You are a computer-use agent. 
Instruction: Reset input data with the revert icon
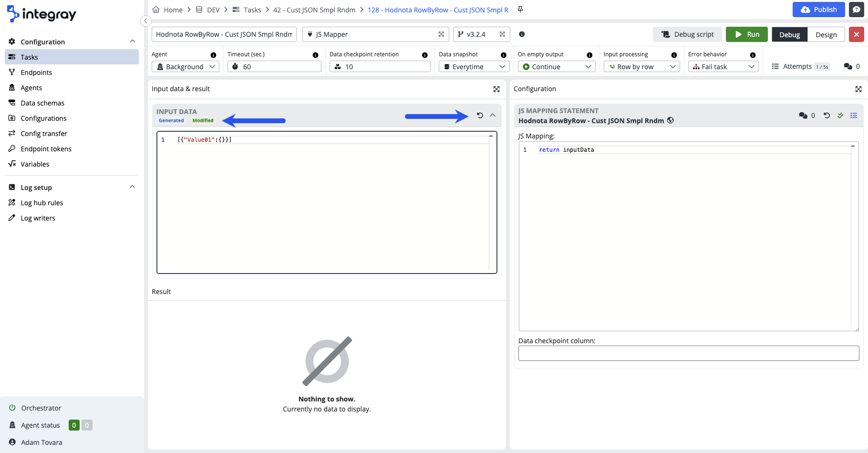pos(480,116)
